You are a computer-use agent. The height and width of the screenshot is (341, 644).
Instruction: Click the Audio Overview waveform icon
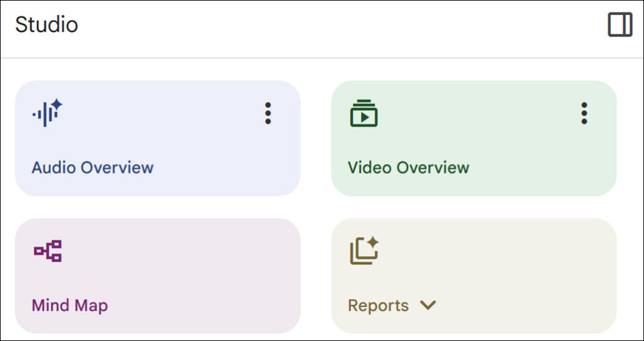[47, 113]
